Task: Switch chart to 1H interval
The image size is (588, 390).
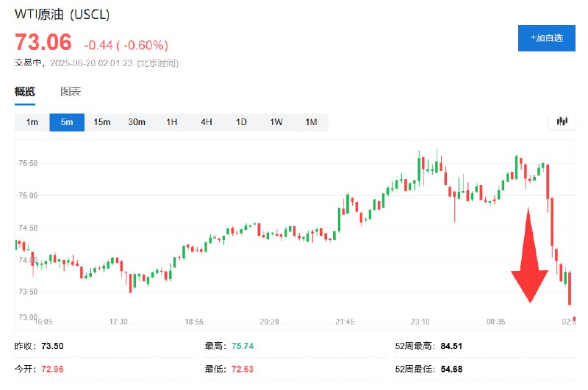Action: click(x=171, y=122)
